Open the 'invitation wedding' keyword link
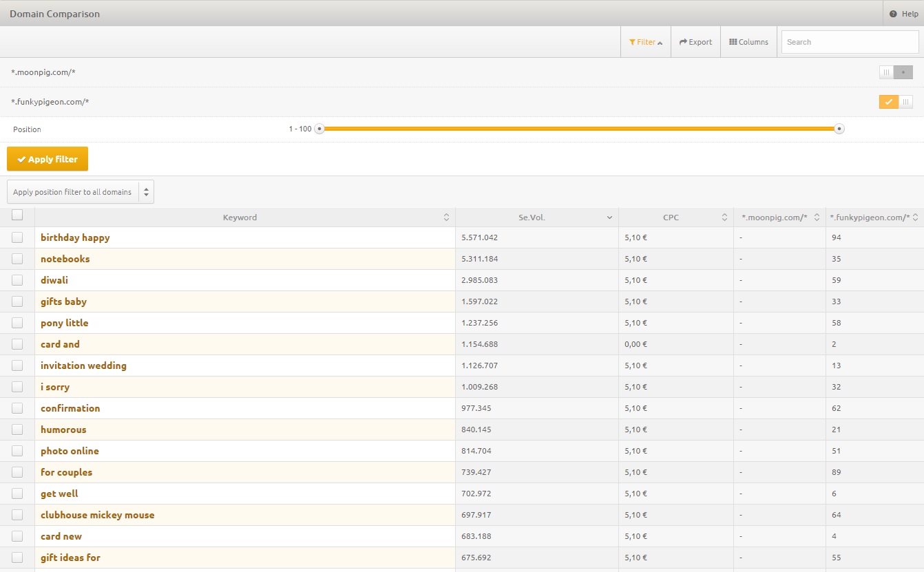 point(83,366)
